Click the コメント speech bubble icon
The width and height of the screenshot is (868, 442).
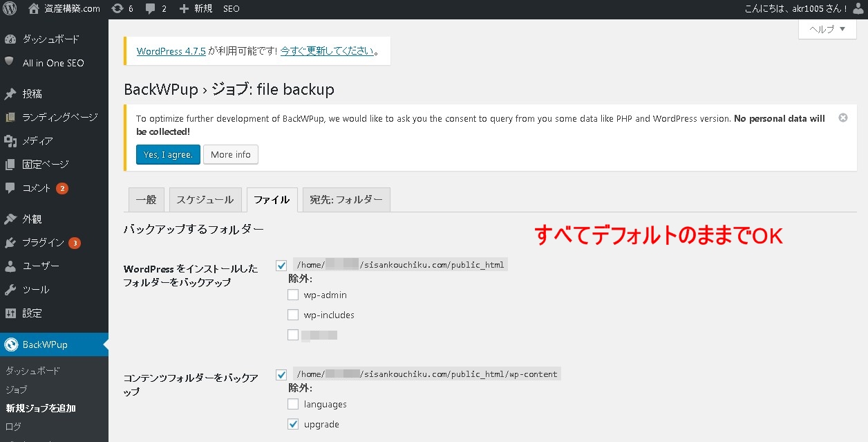point(10,188)
